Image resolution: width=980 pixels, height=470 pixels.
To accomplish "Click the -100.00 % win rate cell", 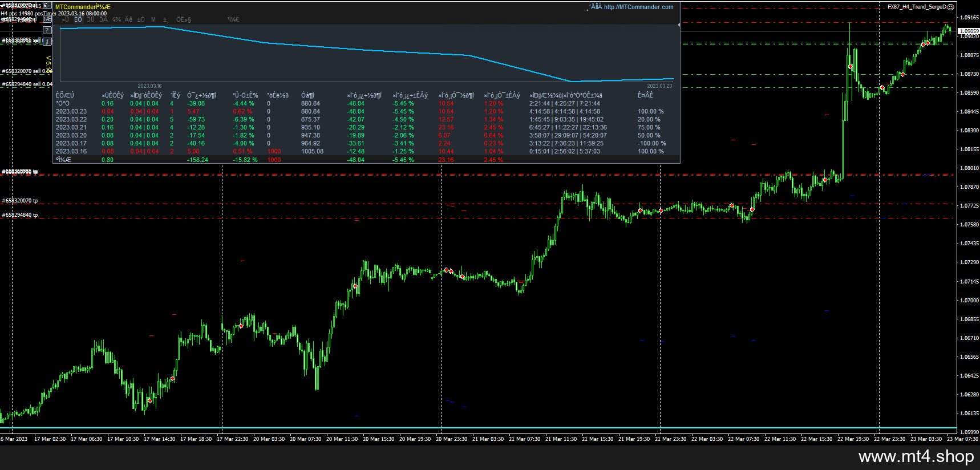I will pos(652,144).
